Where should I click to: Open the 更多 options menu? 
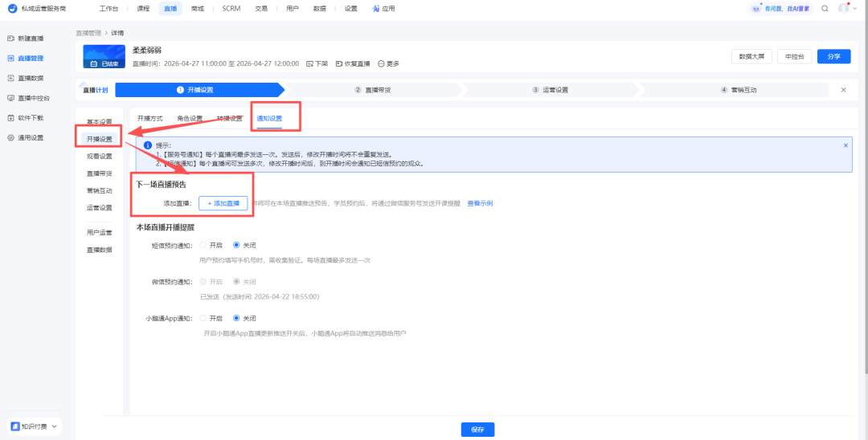[x=389, y=63]
